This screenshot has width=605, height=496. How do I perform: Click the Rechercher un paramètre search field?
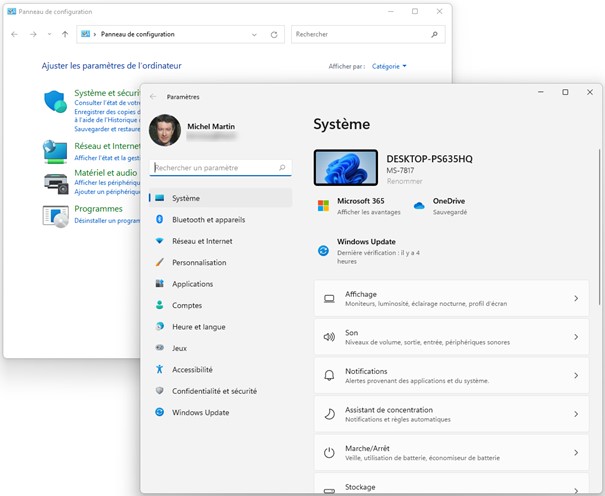pyautogui.click(x=213, y=168)
